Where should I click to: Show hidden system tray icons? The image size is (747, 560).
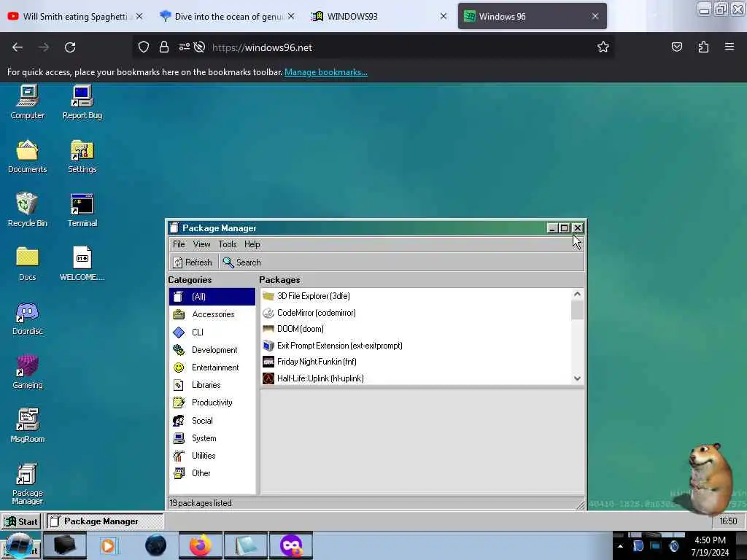tap(620, 546)
